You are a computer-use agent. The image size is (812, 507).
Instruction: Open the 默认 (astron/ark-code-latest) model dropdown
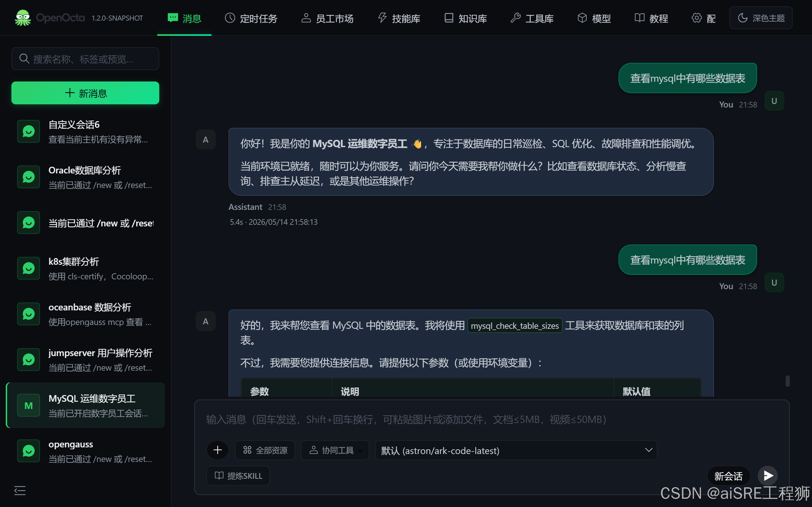tap(516, 450)
